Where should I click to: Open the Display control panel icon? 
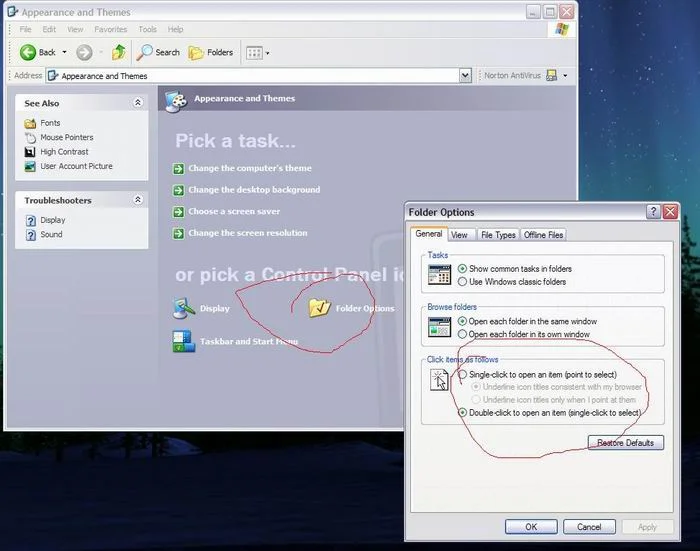click(x=184, y=308)
